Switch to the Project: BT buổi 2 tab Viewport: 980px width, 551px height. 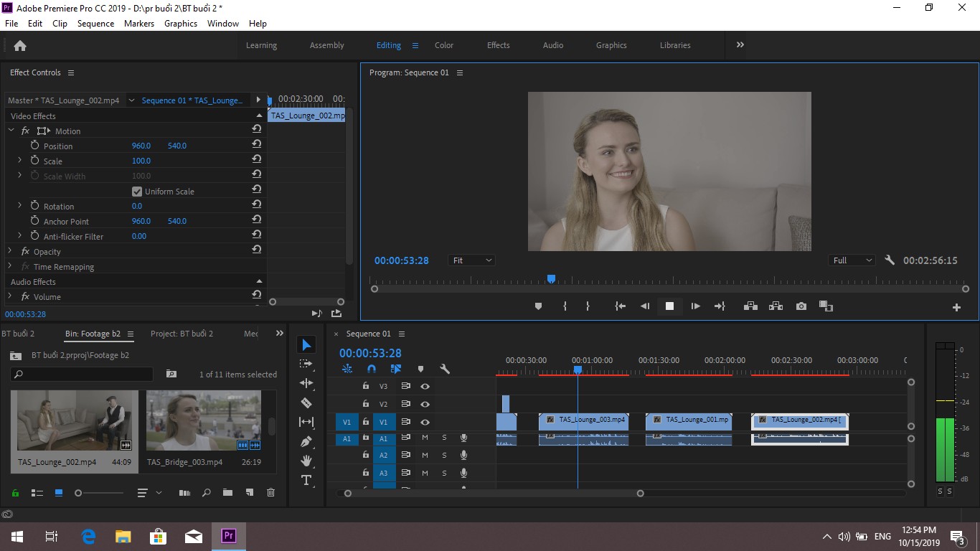(x=182, y=334)
